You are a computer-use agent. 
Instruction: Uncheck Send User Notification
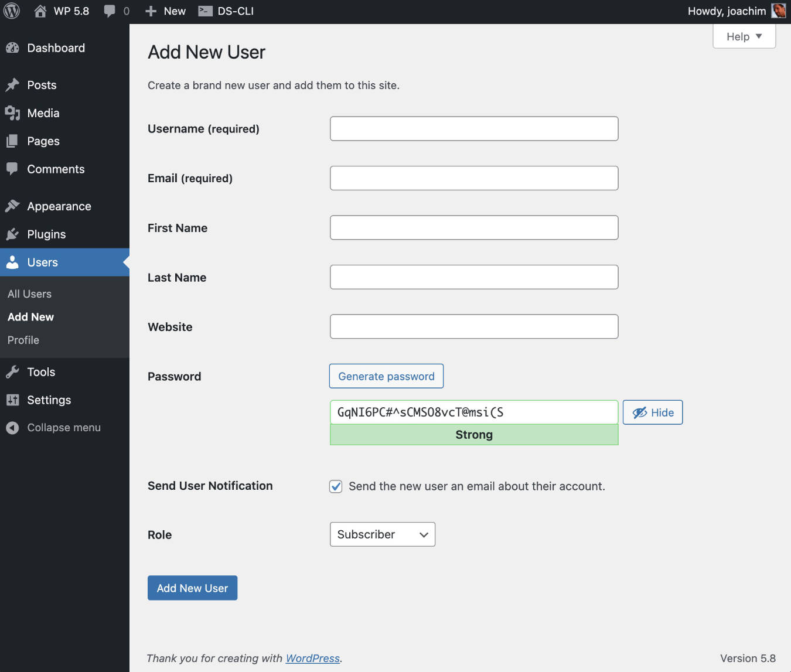335,486
